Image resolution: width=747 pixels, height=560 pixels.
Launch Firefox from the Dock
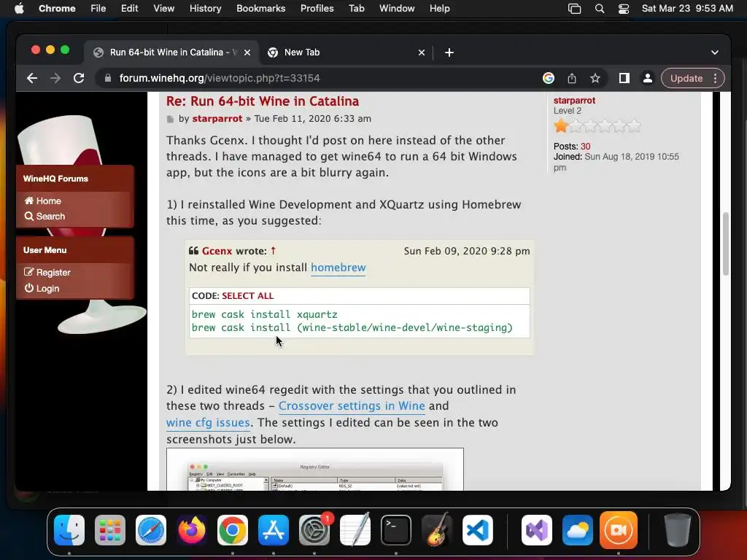(192, 530)
